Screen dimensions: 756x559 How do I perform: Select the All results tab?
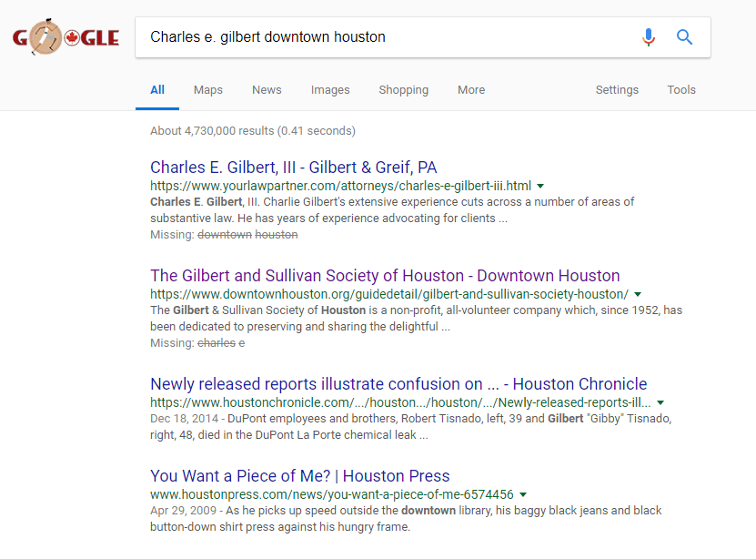pyautogui.click(x=157, y=90)
